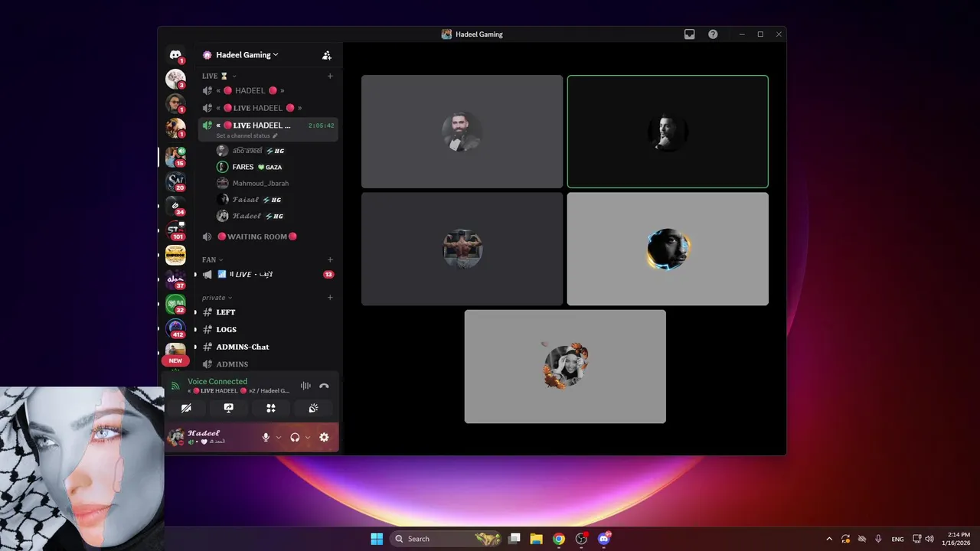This screenshot has width=980, height=551.
Task: Open the server icon with badge 101
Action: [x=175, y=230]
